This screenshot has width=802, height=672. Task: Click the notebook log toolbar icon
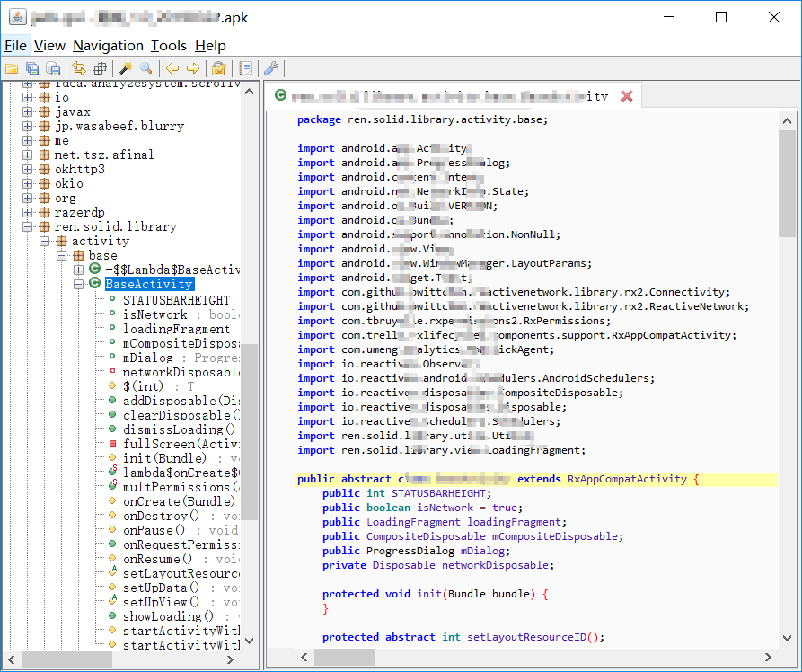pyautogui.click(x=244, y=68)
